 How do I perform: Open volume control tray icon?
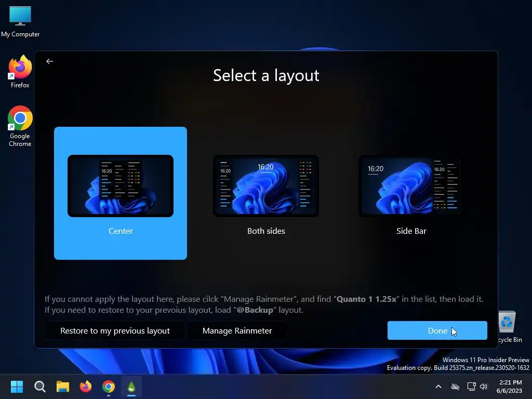484,387
